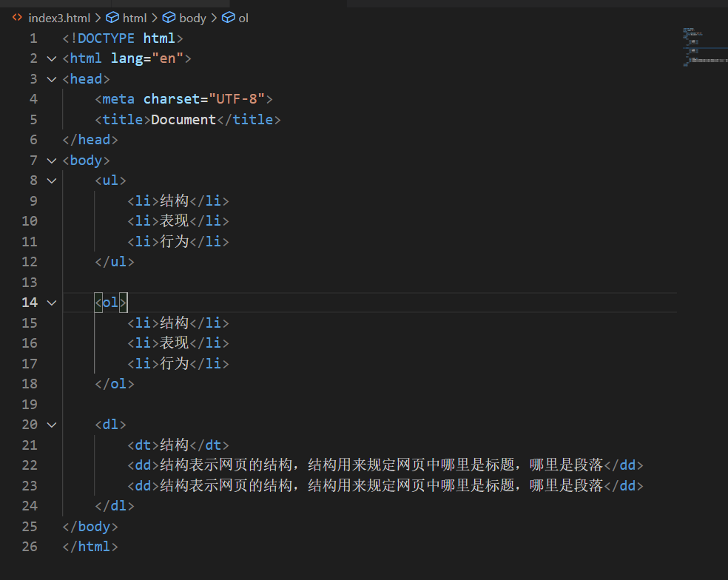Screen dimensions: 728x580
Task: Select the ol breadcrumb segment
Action: point(243,18)
